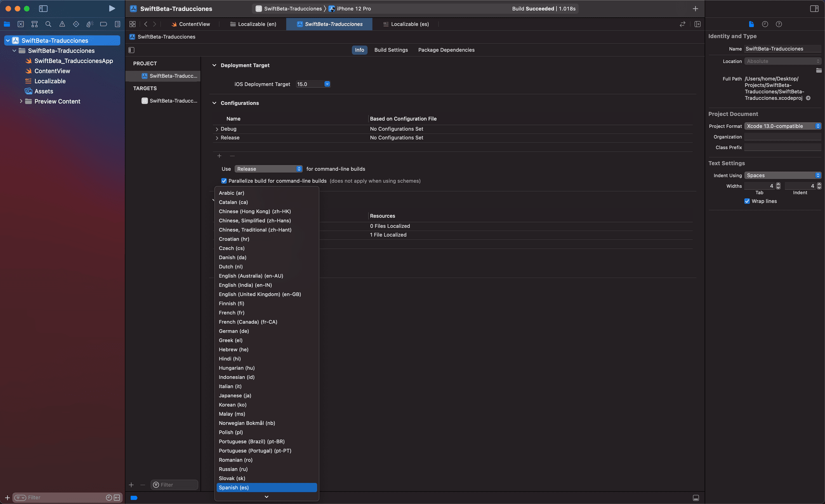Expand the Debug configuration row

[x=217, y=129]
